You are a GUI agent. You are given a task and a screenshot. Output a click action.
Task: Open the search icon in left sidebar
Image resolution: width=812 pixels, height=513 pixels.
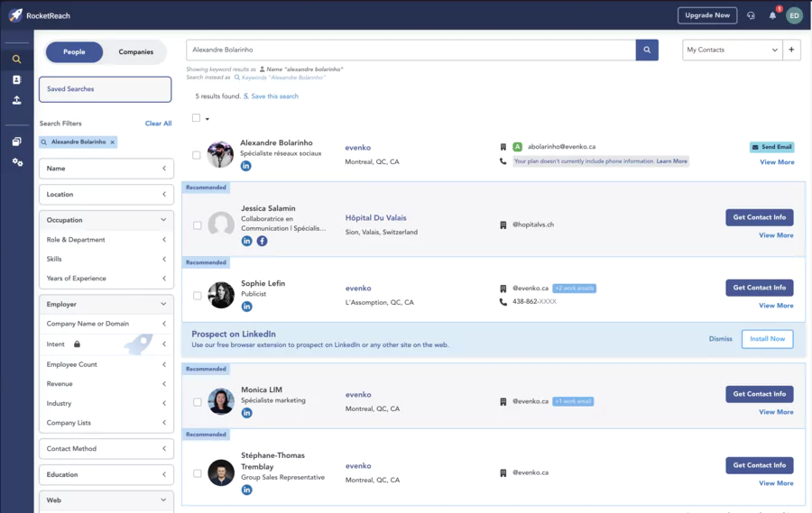click(16, 59)
